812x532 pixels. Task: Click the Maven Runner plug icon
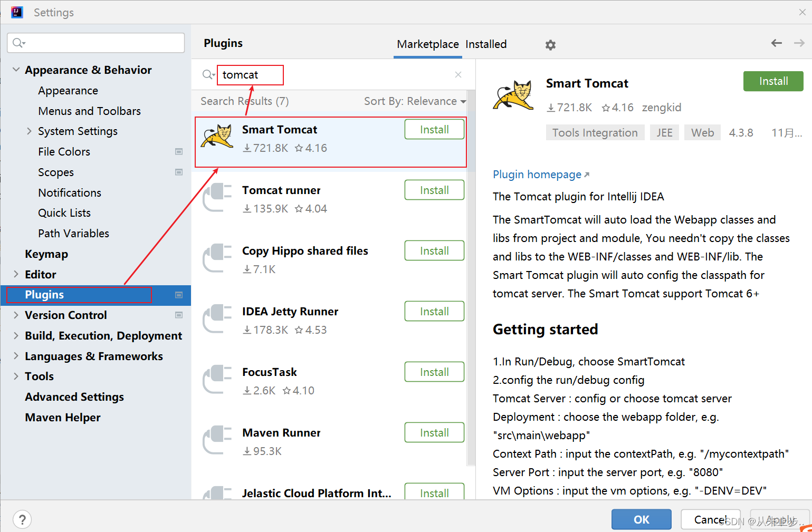click(217, 440)
